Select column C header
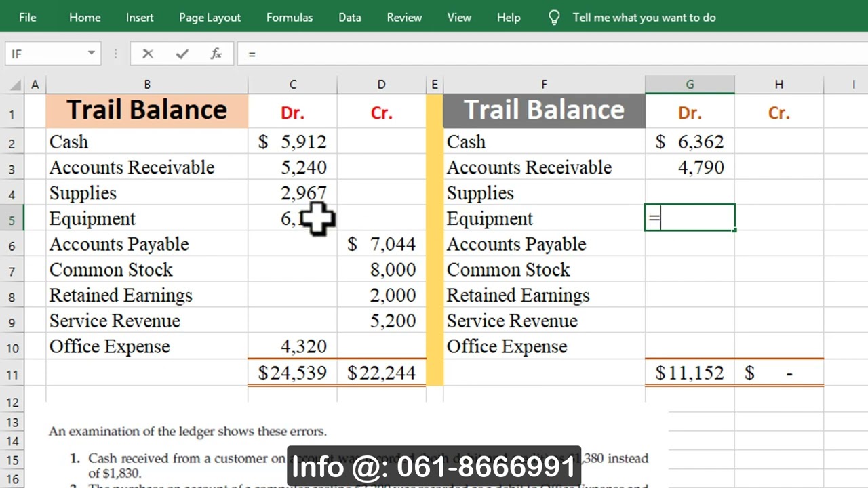This screenshot has width=868, height=488. coord(292,85)
